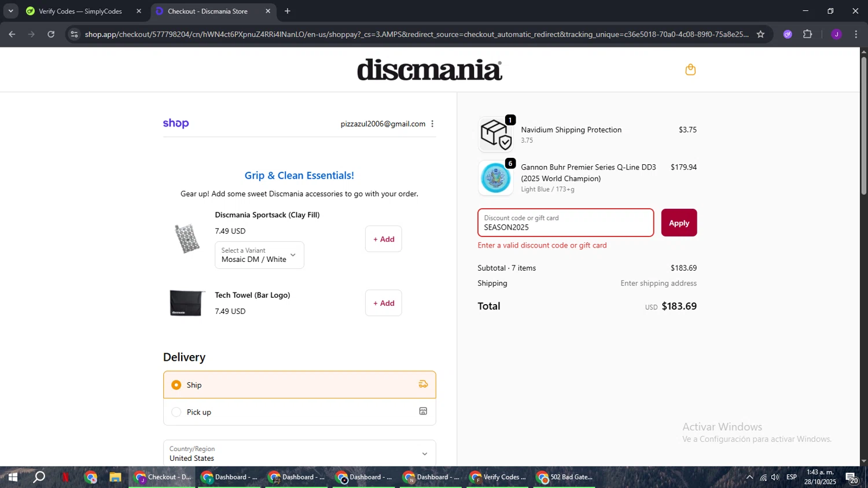Reload the current page
This screenshot has height=488, width=868.
click(51, 34)
